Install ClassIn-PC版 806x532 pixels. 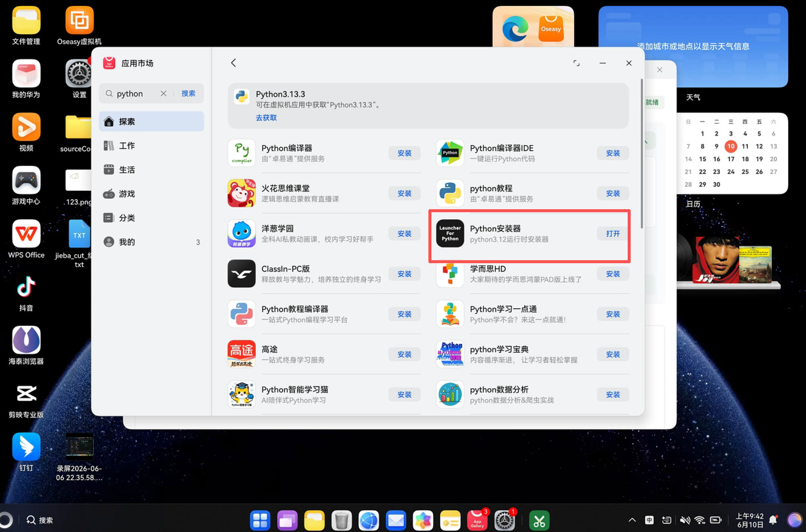click(404, 274)
